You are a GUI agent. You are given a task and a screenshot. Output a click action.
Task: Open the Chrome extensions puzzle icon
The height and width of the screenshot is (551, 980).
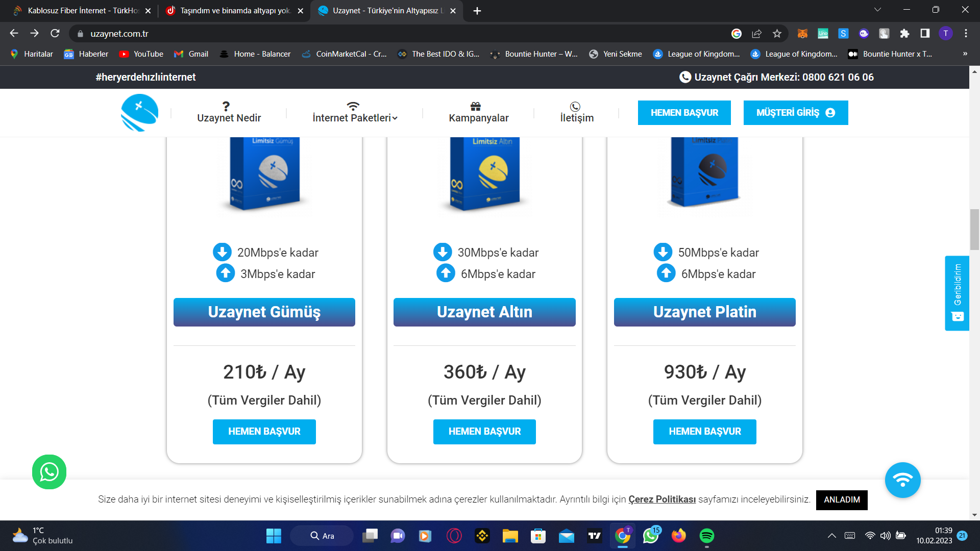click(x=904, y=34)
